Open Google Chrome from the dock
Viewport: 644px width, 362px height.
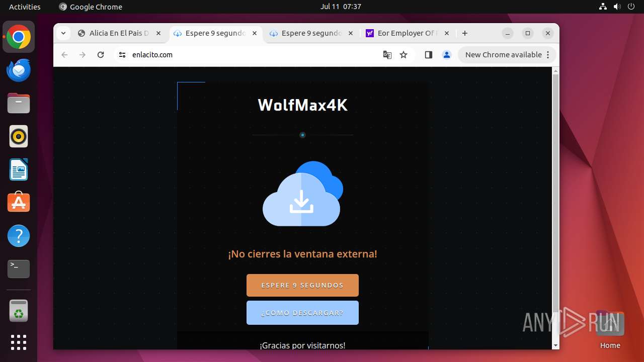pos(19,37)
